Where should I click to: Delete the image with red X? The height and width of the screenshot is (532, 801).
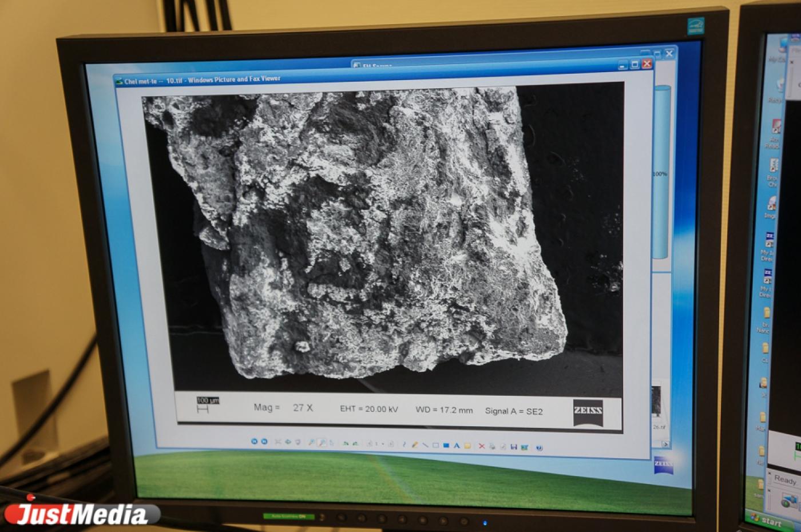pyautogui.click(x=481, y=446)
